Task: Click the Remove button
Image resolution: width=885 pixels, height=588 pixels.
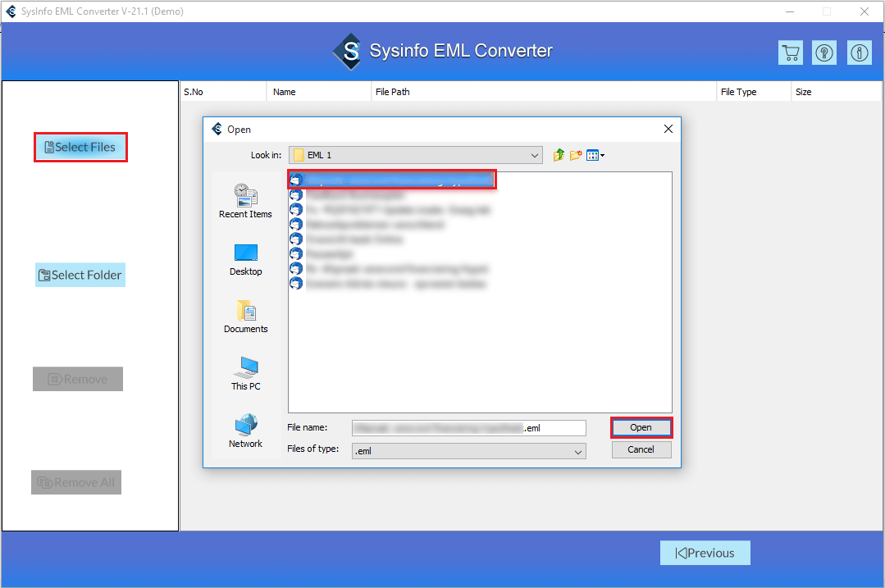Action: pos(78,379)
